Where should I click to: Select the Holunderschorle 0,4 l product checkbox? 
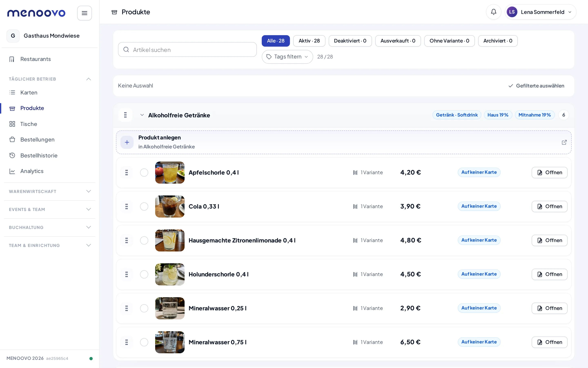(144, 274)
